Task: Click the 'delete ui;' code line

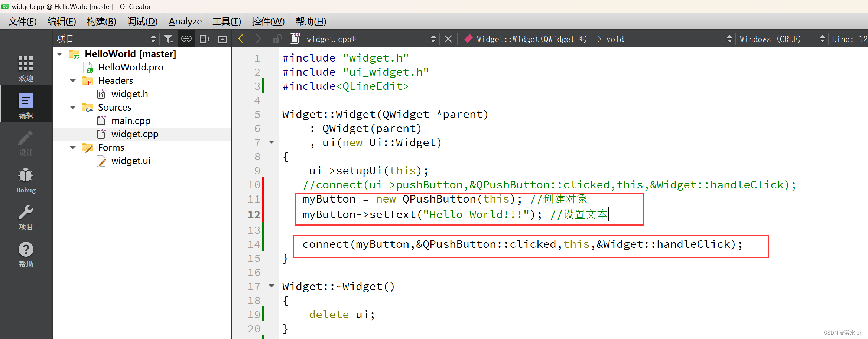Action: point(342,315)
